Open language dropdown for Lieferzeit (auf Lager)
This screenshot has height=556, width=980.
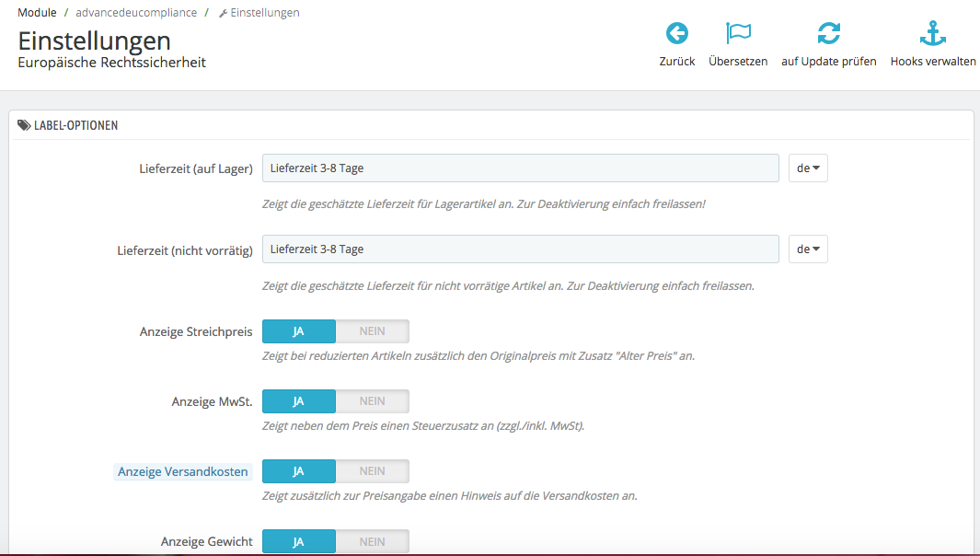pyautogui.click(x=808, y=168)
